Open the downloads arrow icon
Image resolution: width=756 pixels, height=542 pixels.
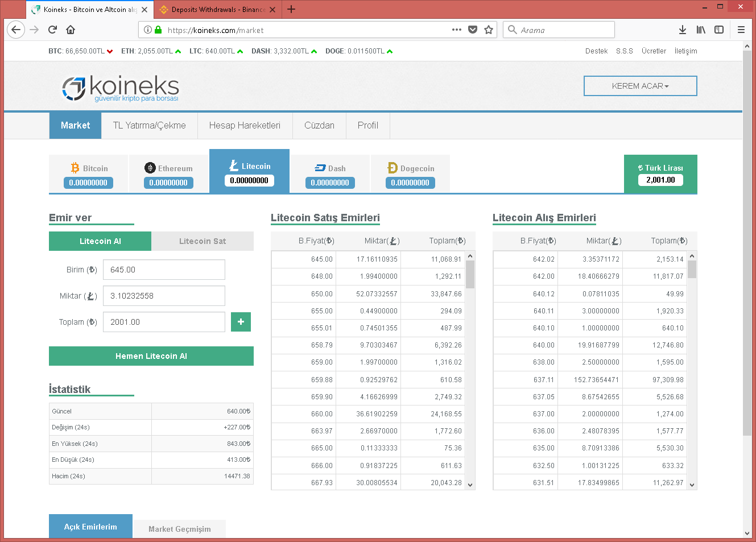point(683,30)
